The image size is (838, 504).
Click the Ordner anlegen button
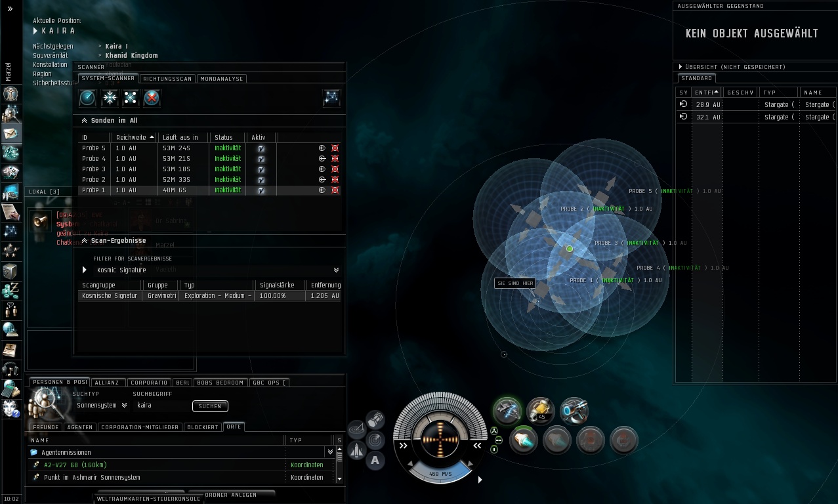[231, 494]
